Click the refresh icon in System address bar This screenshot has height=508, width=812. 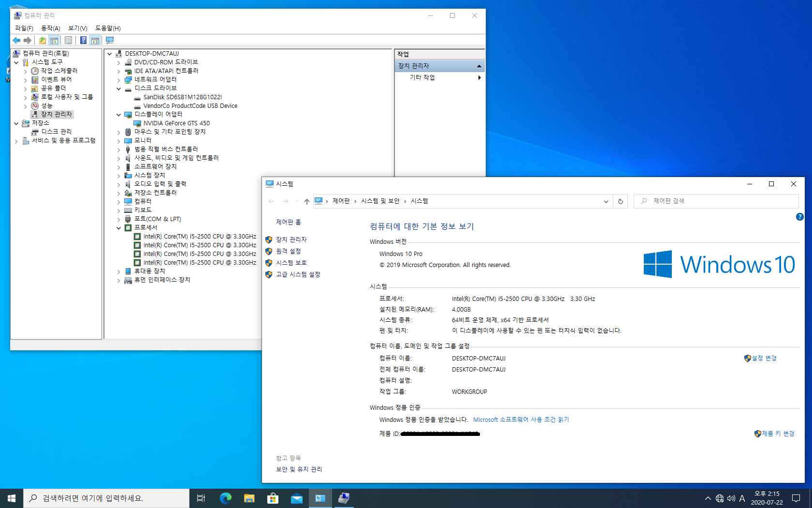tap(621, 201)
